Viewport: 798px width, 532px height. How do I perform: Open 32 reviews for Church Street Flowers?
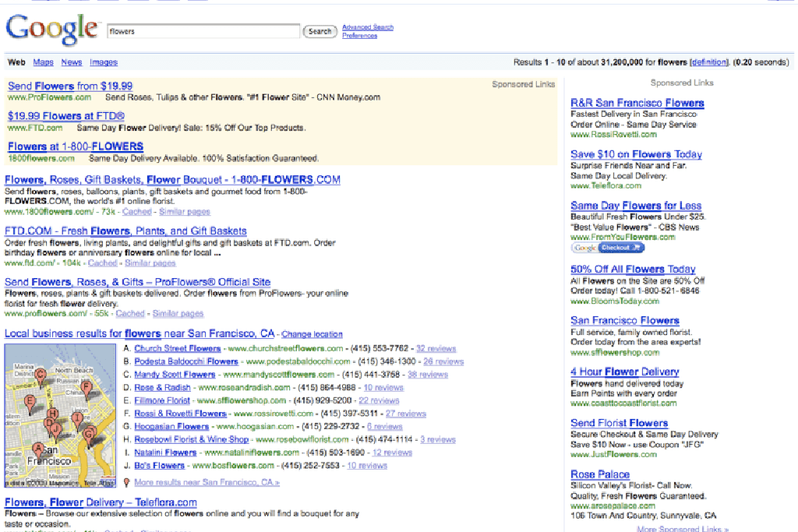tap(436, 349)
